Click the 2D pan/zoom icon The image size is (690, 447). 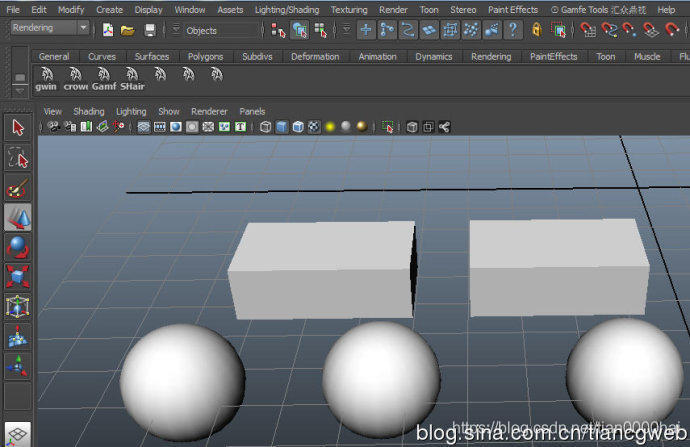(119, 127)
